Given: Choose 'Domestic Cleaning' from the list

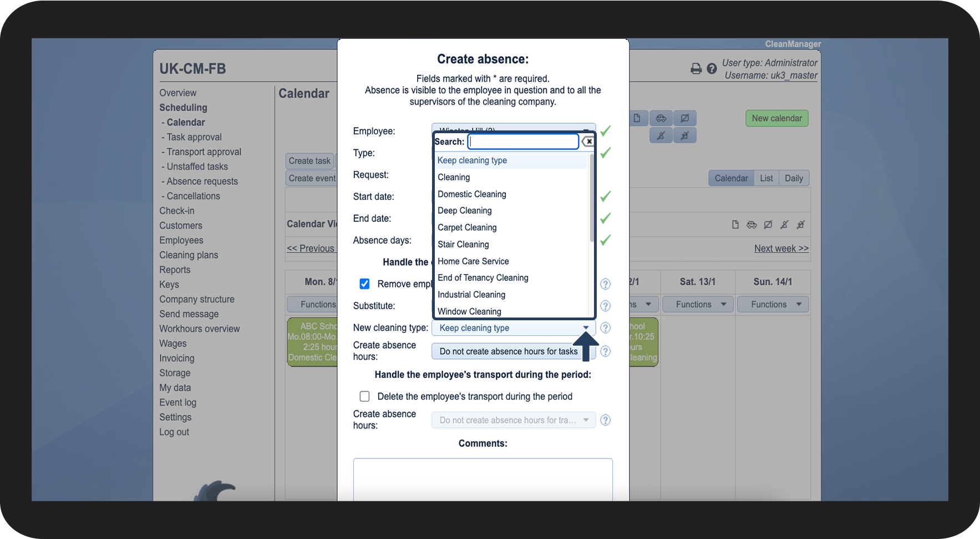Looking at the screenshot, I should (510, 194).
